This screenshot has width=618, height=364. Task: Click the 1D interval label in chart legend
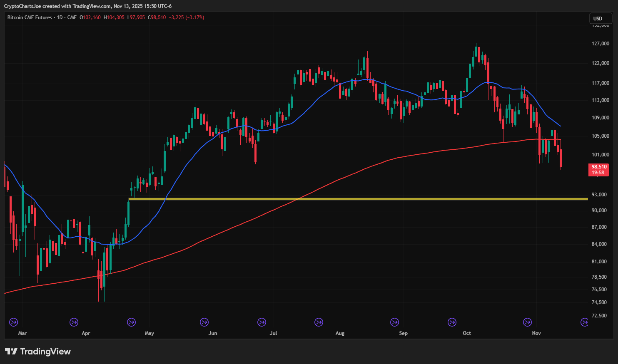click(60, 17)
